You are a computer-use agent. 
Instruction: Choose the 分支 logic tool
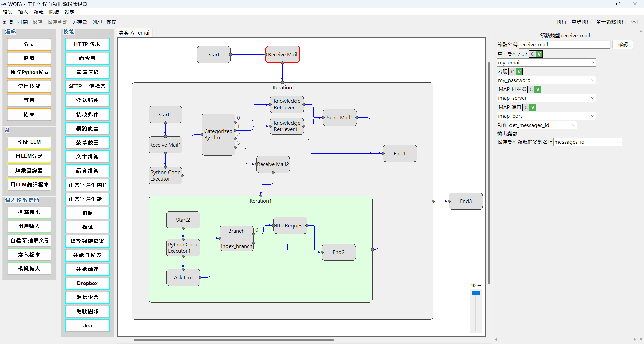(x=29, y=44)
